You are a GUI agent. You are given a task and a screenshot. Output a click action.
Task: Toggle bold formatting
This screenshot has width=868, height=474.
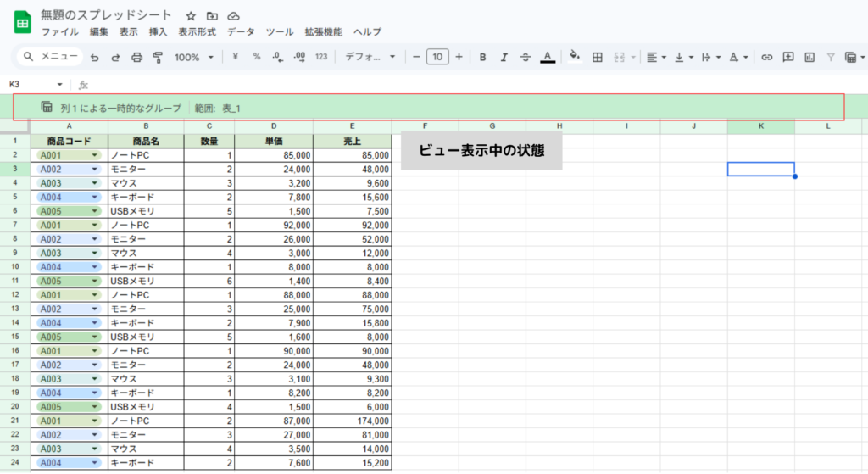[x=482, y=58]
